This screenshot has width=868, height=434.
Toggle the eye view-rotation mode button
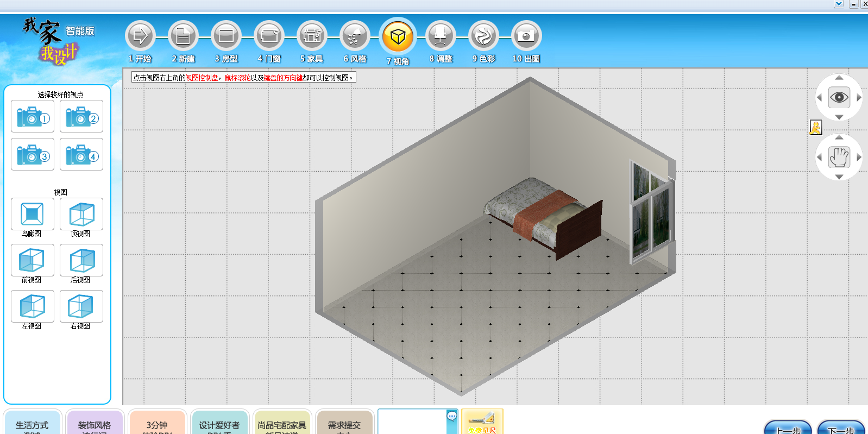pyautogui.click(x=839, y=98)
